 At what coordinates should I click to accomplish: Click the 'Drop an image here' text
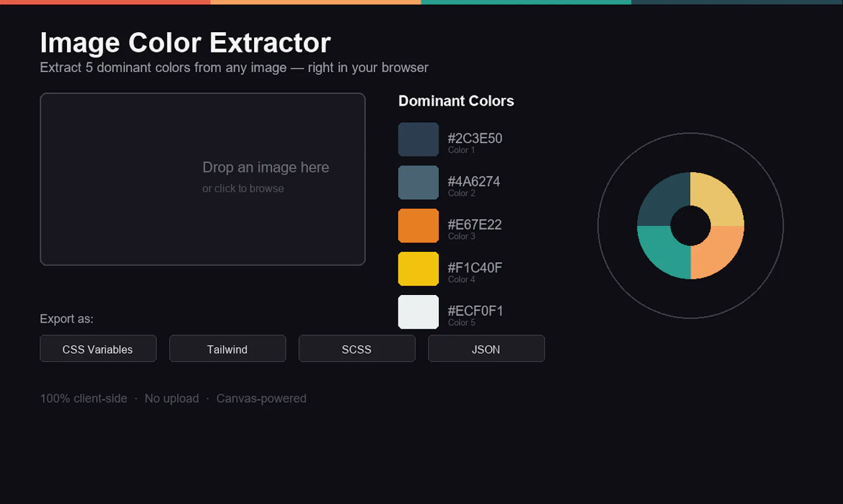pyautogui.click(x=266, y=167)
